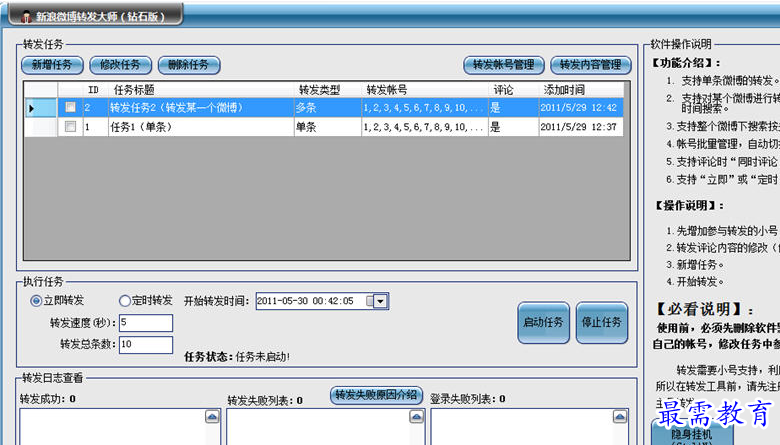
Task: Select row 转发任务2（转发某一个微博）
Action: [323, 107]
